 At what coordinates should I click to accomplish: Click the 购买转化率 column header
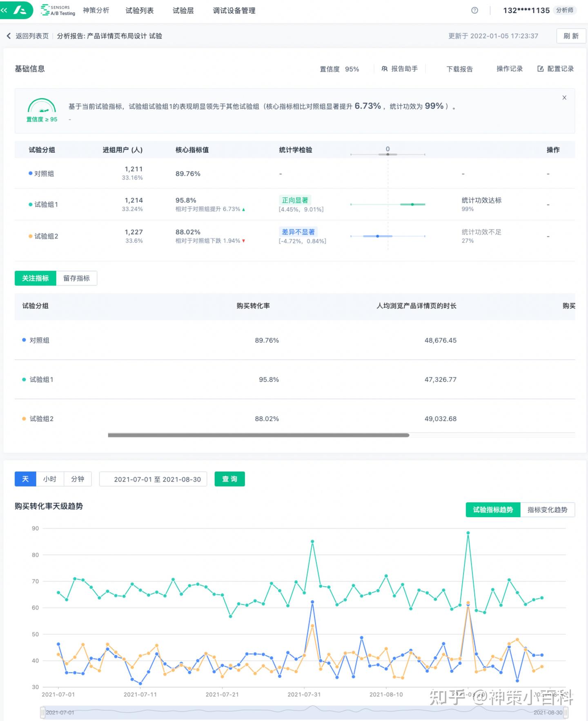253,306
